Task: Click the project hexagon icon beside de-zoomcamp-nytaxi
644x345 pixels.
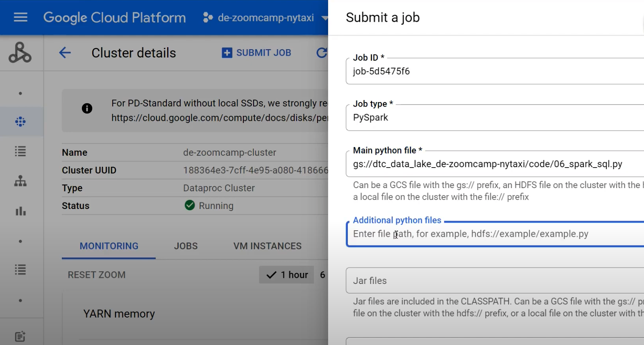Action: (x=208, y=18)
